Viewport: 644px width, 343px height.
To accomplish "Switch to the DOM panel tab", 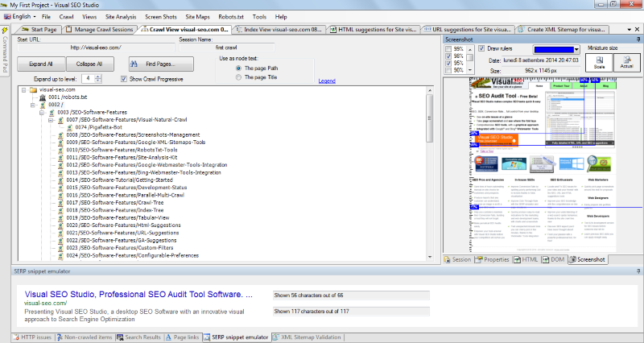I will pyautogui.click(x=553, y=259).
